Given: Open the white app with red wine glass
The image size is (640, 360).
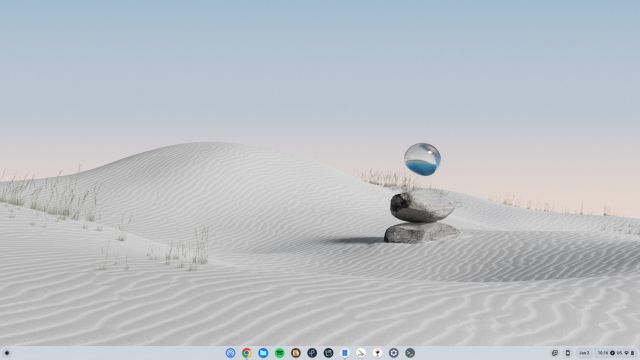Looking at the screenshot, I should [377, 353].
